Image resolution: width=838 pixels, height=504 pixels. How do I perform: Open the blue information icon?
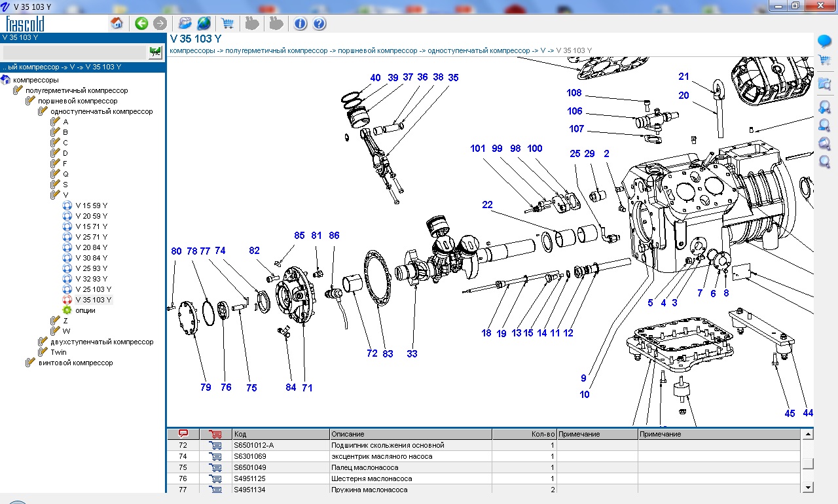(x=301, y=24)
